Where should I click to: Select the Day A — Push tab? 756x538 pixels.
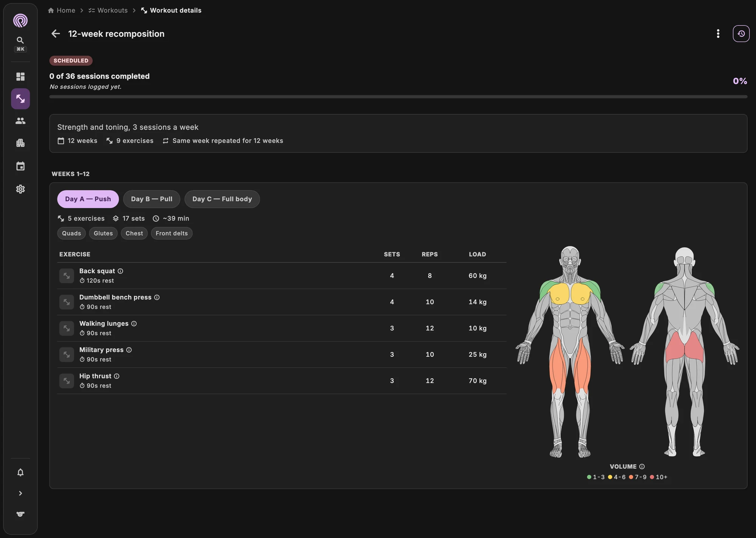click(x=88, y=199)
